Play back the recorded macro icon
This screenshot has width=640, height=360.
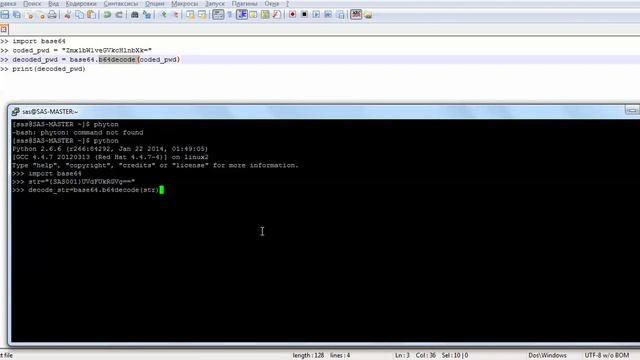click(x=316, y=15)
